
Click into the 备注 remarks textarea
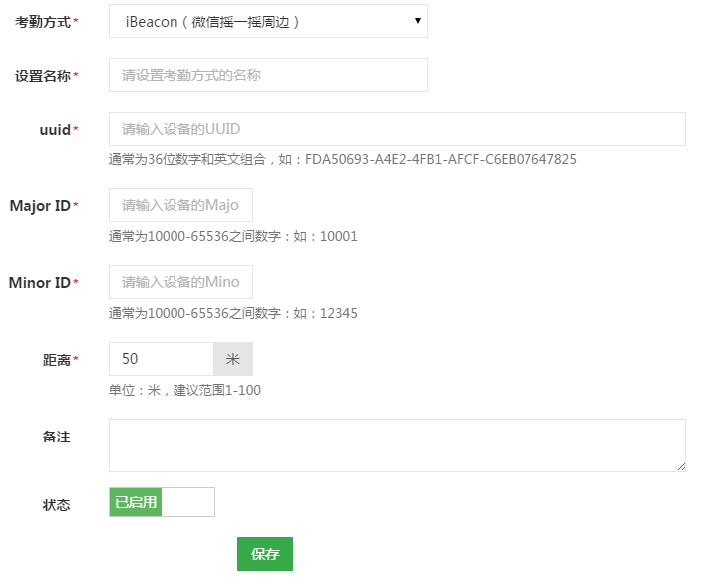pos(397,445)
